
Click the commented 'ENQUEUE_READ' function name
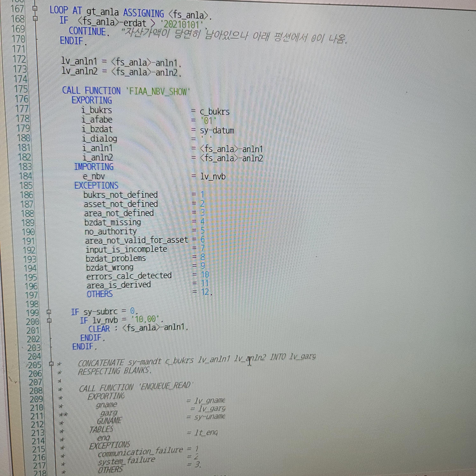coord(166,386)
